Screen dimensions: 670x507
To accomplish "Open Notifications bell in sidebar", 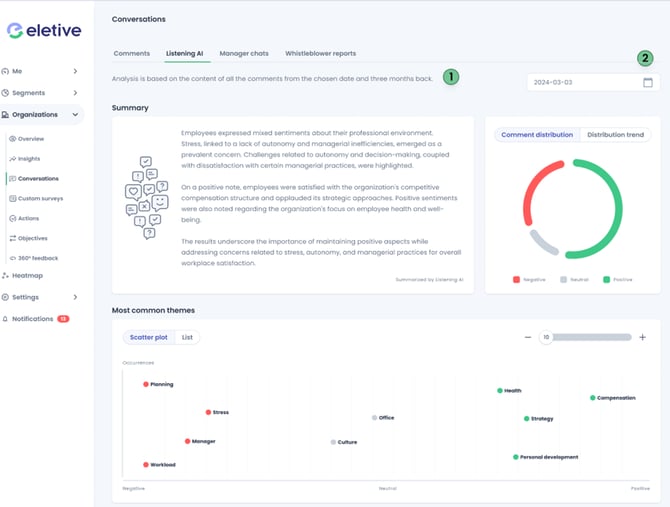I will coord(6,319).
